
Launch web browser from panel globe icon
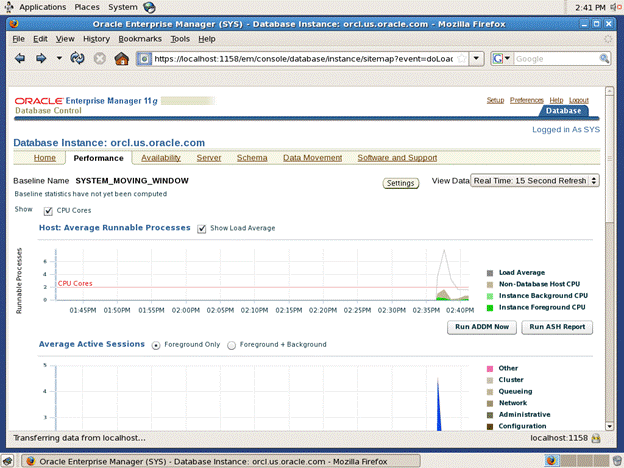coord(149,7)
